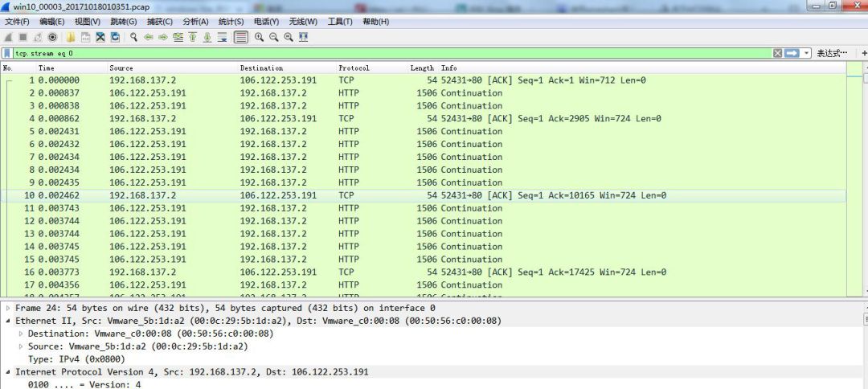Open the 电话(Y) menu
Viewport: 868px width, 389px height.
[x=266, y=22]
